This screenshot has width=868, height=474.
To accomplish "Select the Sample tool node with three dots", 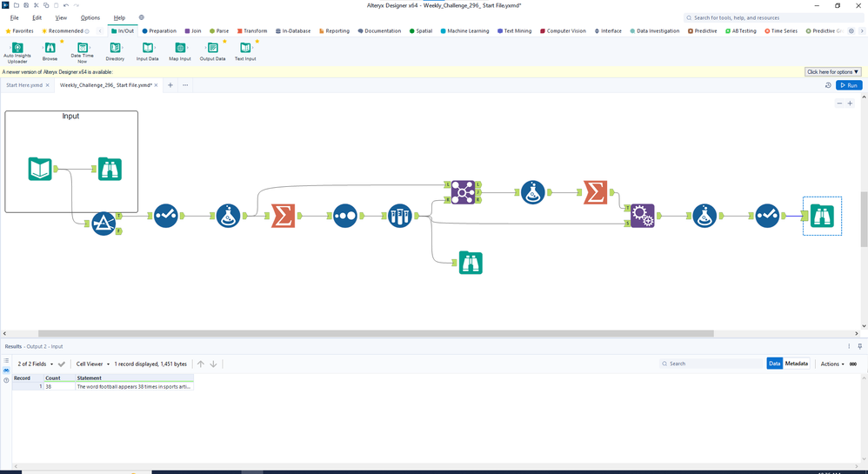I will coord(345,216).
